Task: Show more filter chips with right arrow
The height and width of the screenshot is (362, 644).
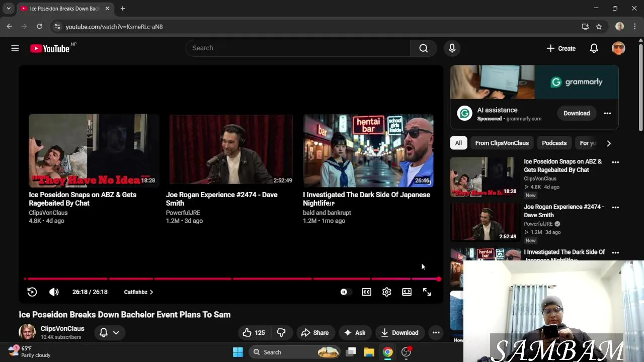Action: point(609,143)
